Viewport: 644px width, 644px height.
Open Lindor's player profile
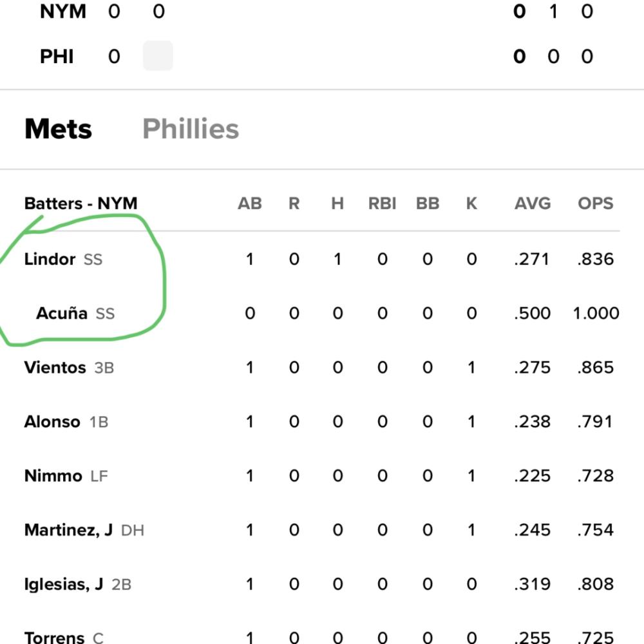[x=50, y=259]
